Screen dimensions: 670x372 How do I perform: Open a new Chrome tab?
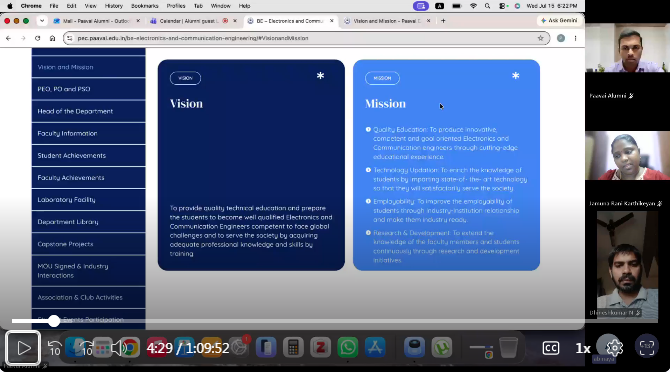tap(443, 21)
